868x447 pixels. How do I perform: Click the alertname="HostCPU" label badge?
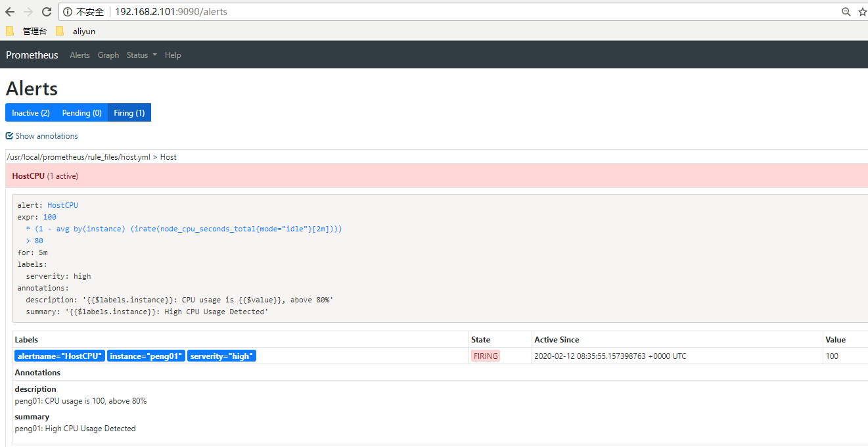coord(60,356)
